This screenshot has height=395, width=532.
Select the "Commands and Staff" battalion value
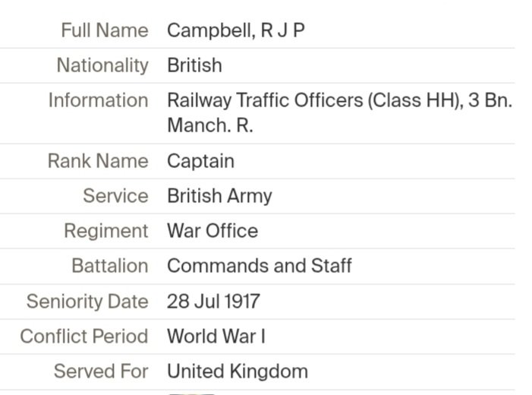[x=259, y=266]
